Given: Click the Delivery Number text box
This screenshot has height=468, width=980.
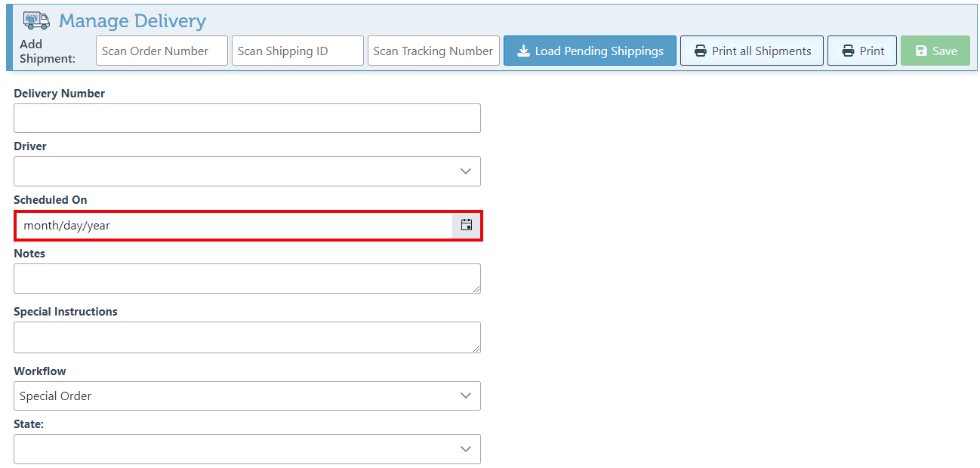Looking at the screenshot, I should [x=247, y=119].
